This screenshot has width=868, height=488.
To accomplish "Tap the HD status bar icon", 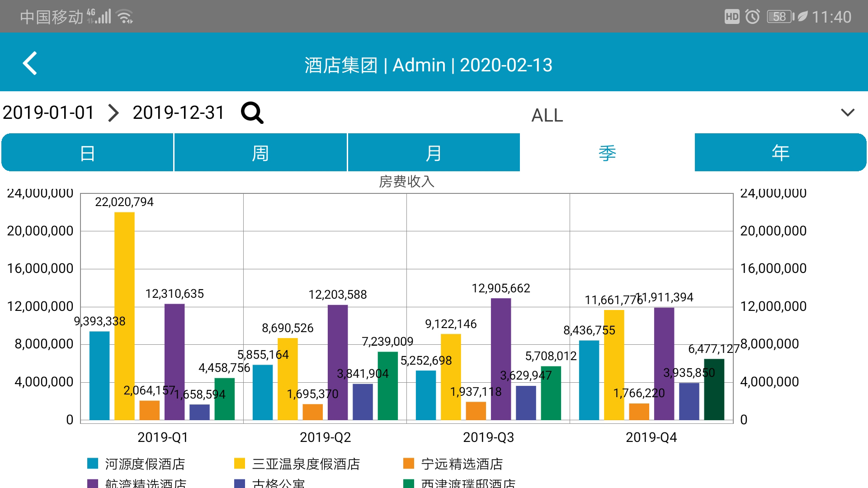I will (731, 17).
